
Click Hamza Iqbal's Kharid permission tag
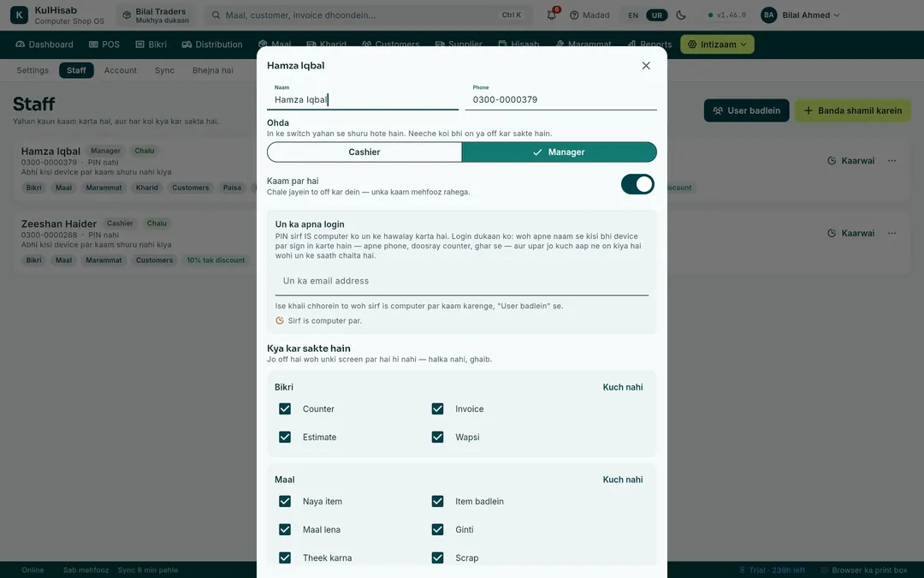[x=147, y=188]
